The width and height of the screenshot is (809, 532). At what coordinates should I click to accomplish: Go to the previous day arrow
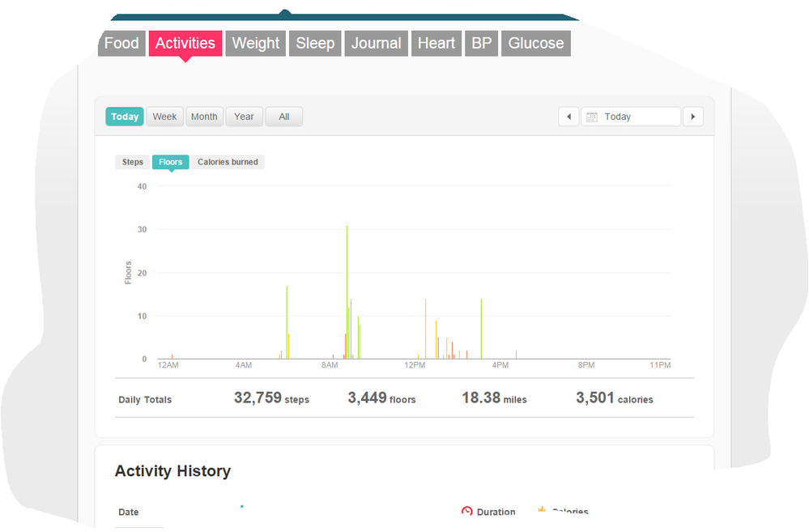[568, 117]
